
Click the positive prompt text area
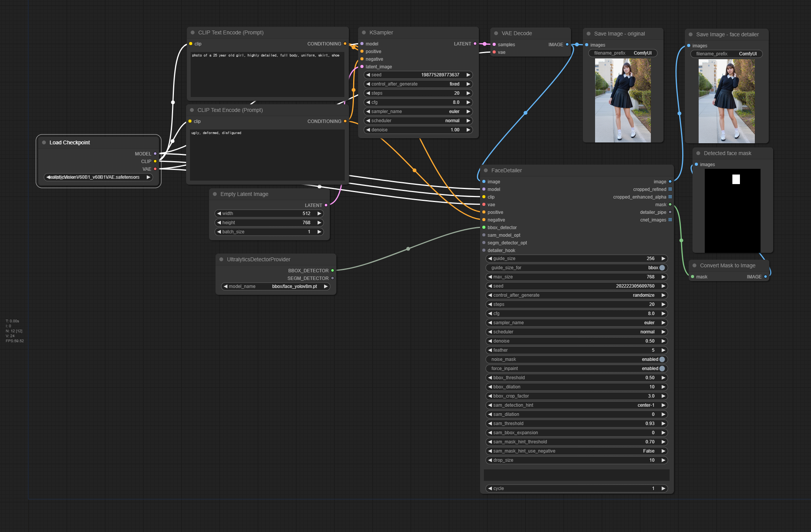[x=267, y=75]
